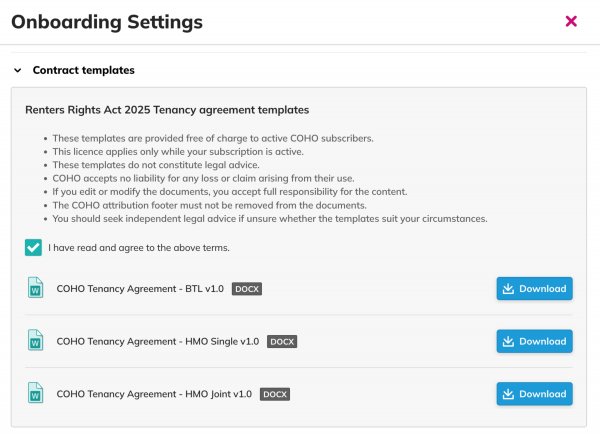
Task: Click the DOCX badge beside HMO Single
Action: pos(282,341)
